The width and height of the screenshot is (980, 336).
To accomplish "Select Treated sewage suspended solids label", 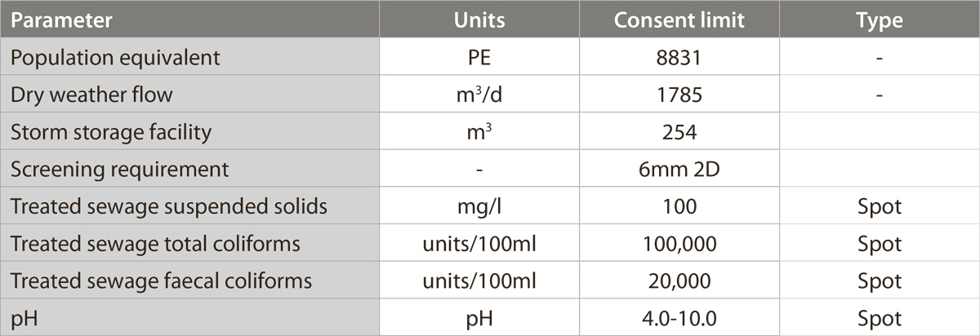I will [168, 206].
